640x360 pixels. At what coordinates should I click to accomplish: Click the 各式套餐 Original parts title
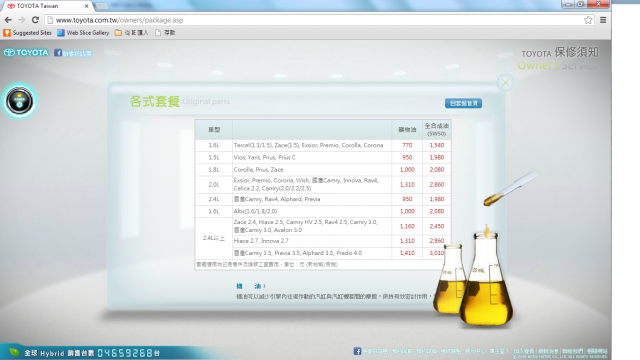(180, 101)
